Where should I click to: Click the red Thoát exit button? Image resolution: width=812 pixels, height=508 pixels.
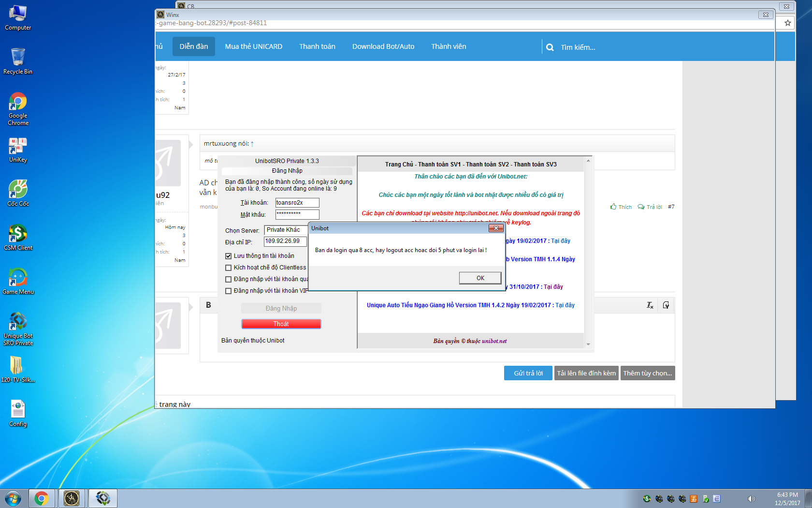tap(281, 324)
